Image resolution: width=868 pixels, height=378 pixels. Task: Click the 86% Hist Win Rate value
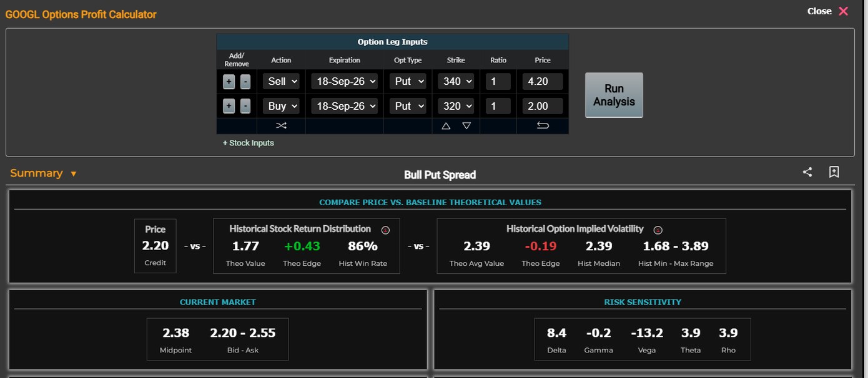click(363, 246)
